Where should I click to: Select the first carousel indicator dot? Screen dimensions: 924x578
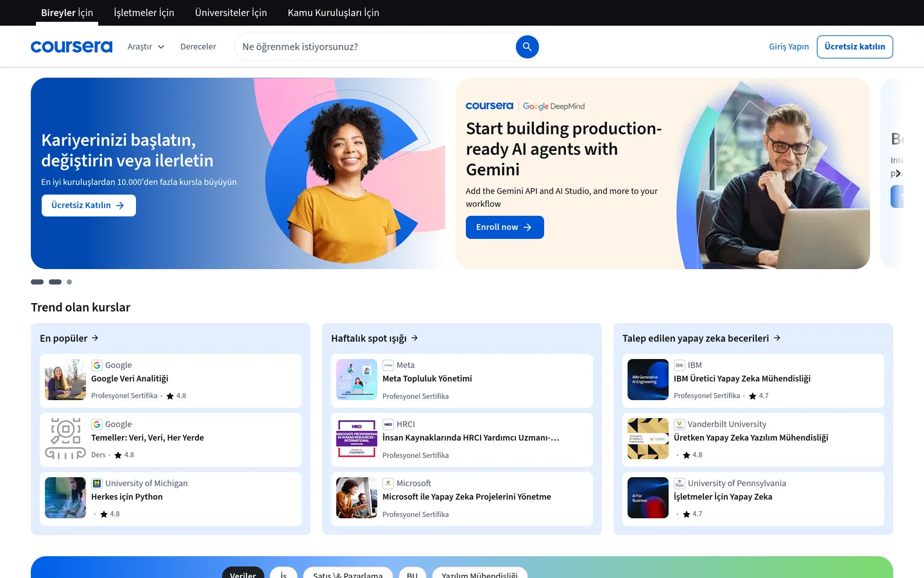(x=37, y=282)
